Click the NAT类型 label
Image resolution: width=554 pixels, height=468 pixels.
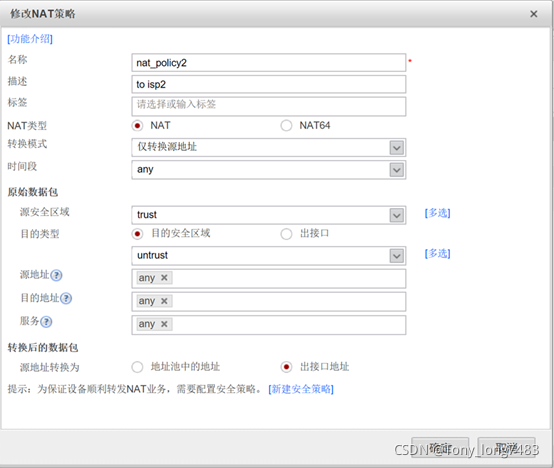pyautogui.click(x=27, y=126)
